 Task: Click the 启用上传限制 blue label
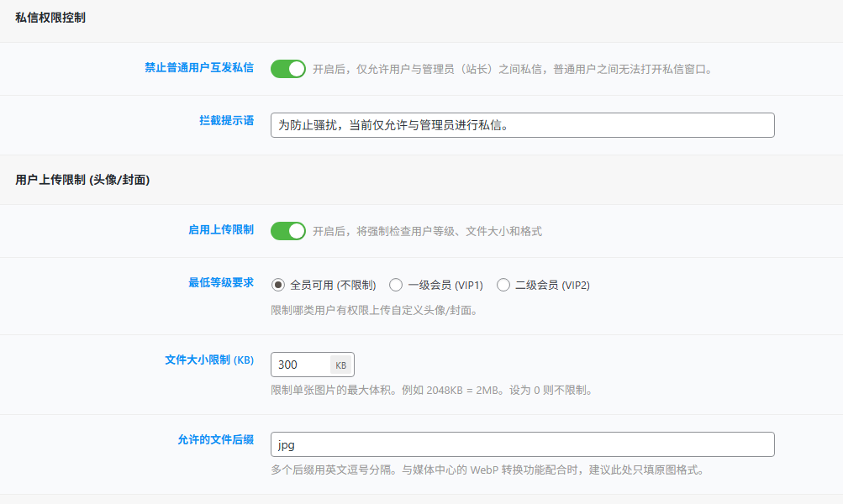220,229
